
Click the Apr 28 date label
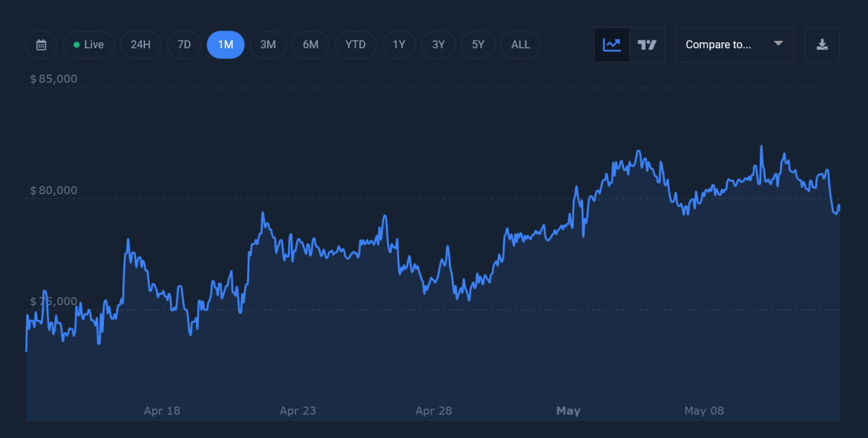(433, 411)
